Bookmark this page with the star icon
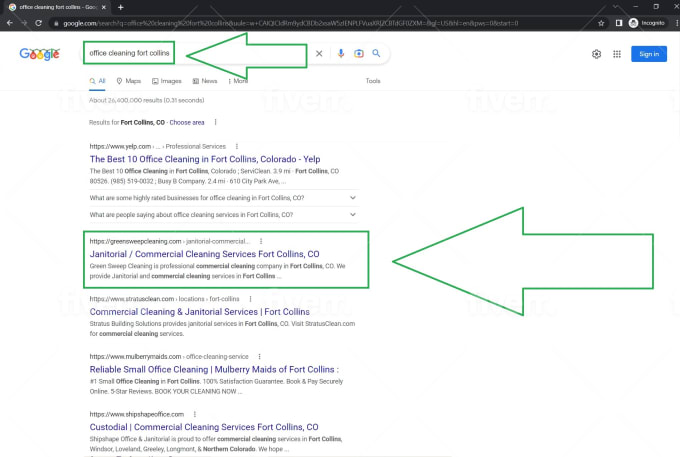 [x=601, y=23]
